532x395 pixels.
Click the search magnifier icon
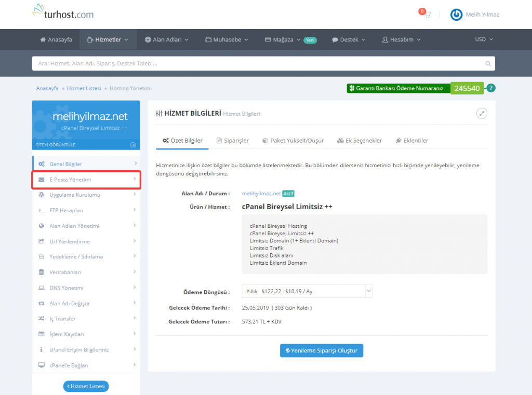(488, 64)
